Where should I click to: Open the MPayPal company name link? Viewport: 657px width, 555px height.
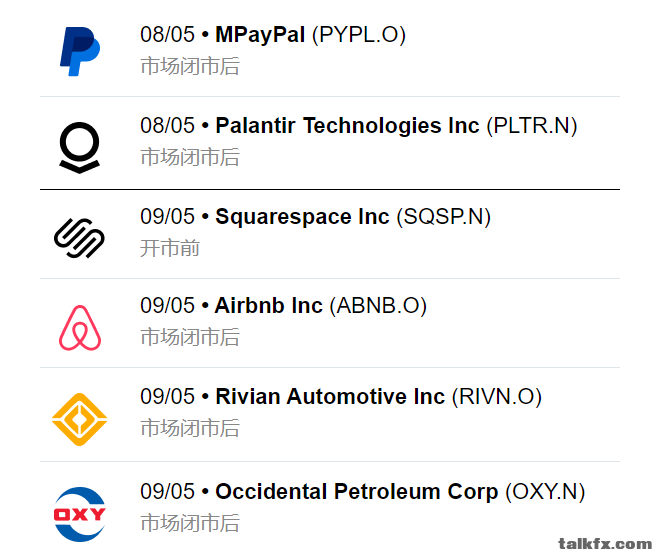[x=260, y=34]
